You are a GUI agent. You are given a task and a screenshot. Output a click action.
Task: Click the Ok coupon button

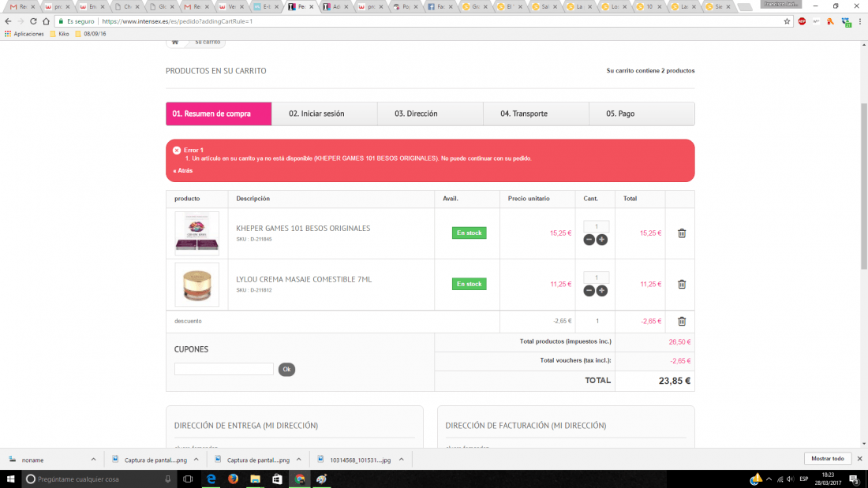coord(286,369)
